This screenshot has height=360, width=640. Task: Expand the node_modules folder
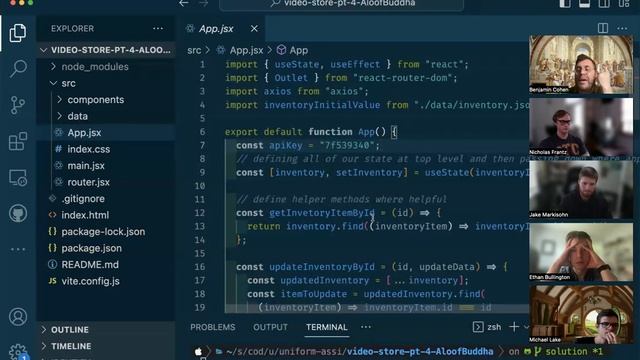(x=106, y=67)
